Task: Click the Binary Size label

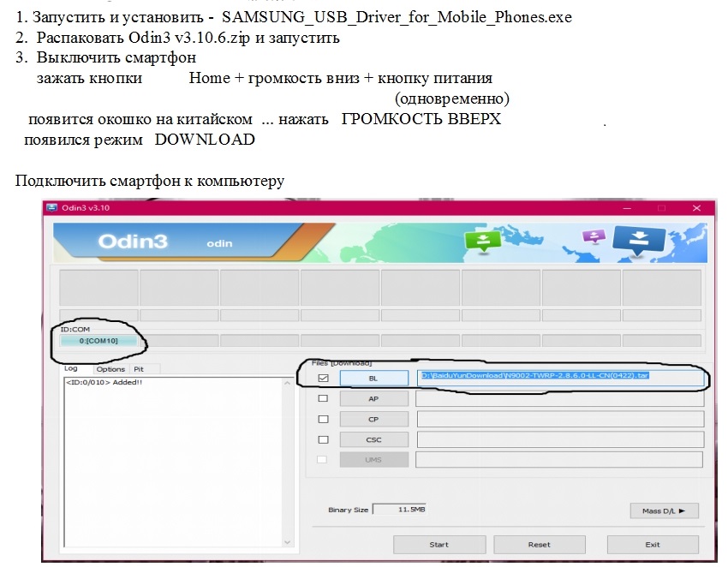Action: [x=349, y=510]
